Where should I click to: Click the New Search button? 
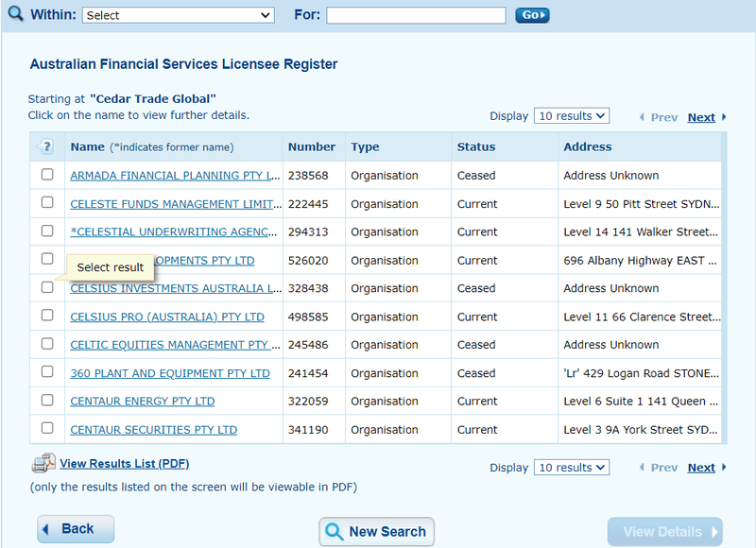click(x=376, y=532)
